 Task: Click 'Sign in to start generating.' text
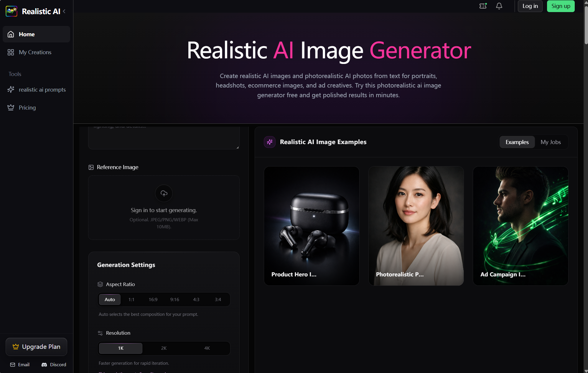click(164, 210)
